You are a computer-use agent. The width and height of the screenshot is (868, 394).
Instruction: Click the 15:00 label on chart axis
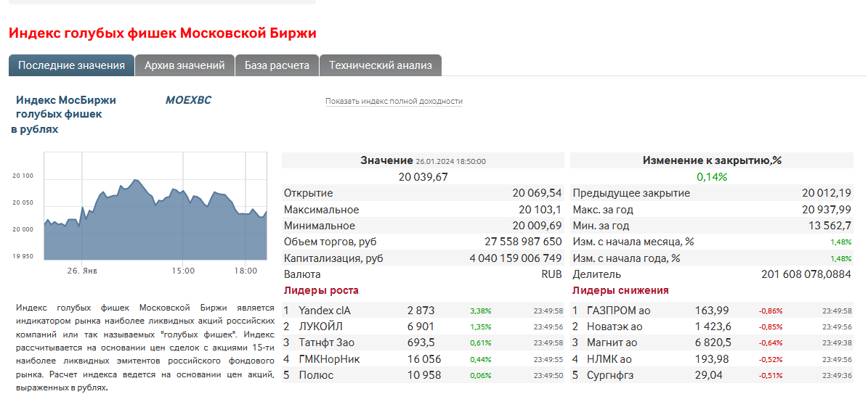click(182, 271)
